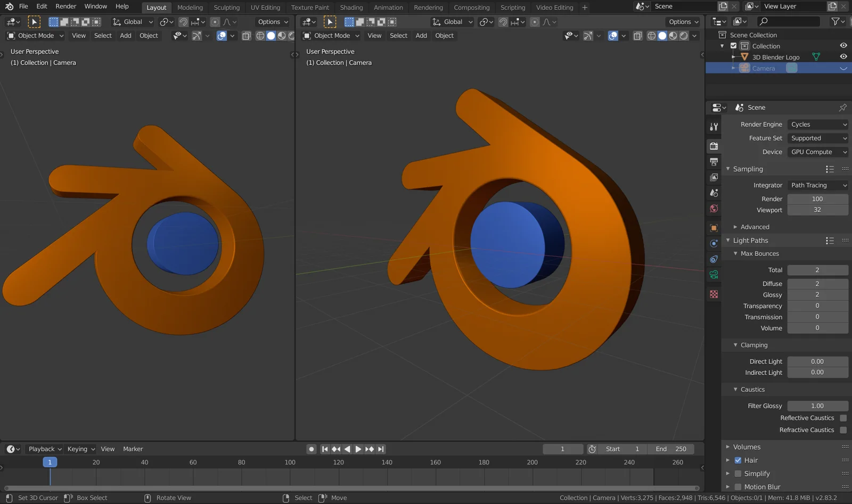
Task: Jump to the end of the timeline
Action: 381,449
